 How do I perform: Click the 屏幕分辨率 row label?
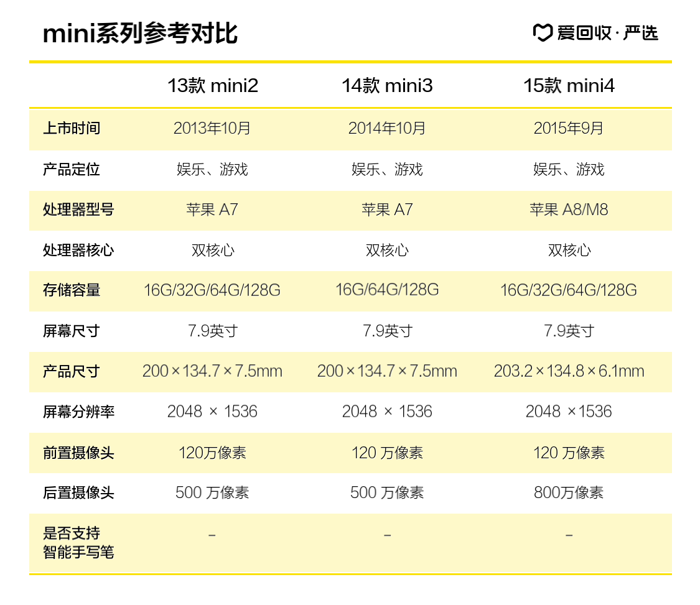click(78, 412)
